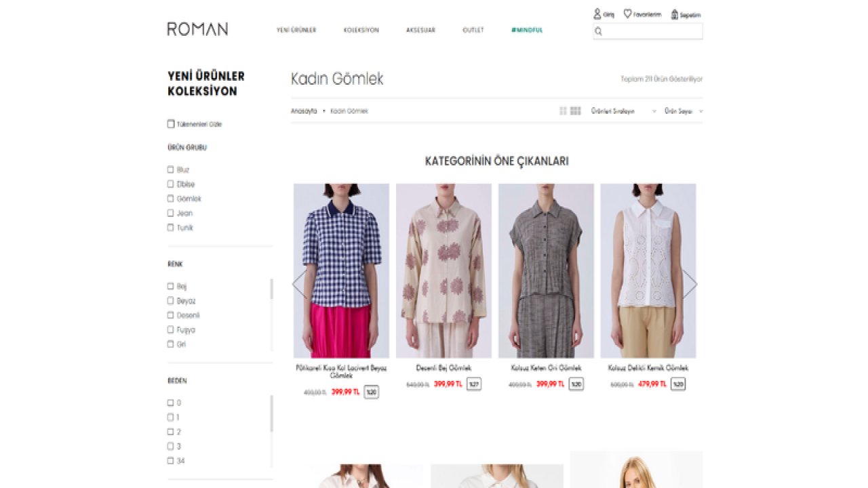Open the Giriş user login icon
The image size is (868, 488).
tap(597, 14)
